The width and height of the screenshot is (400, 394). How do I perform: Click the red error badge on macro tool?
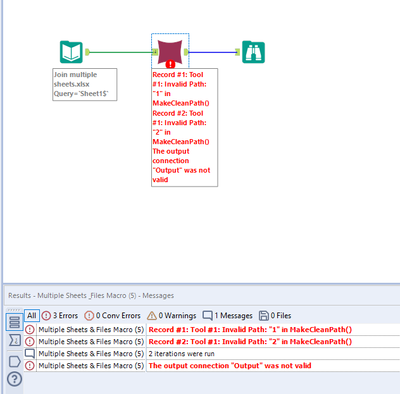pyautogui.click(x=170, y=64)
